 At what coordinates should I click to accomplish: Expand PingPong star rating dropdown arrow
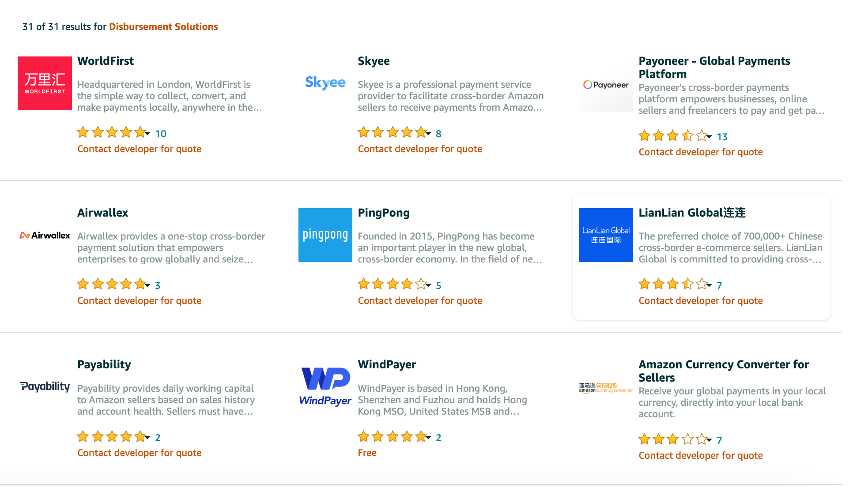(428, 285)
